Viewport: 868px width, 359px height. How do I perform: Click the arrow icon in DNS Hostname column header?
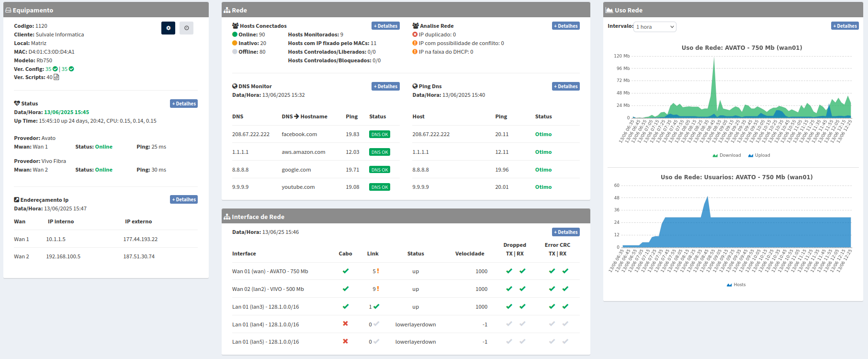[x=296, y=116]
